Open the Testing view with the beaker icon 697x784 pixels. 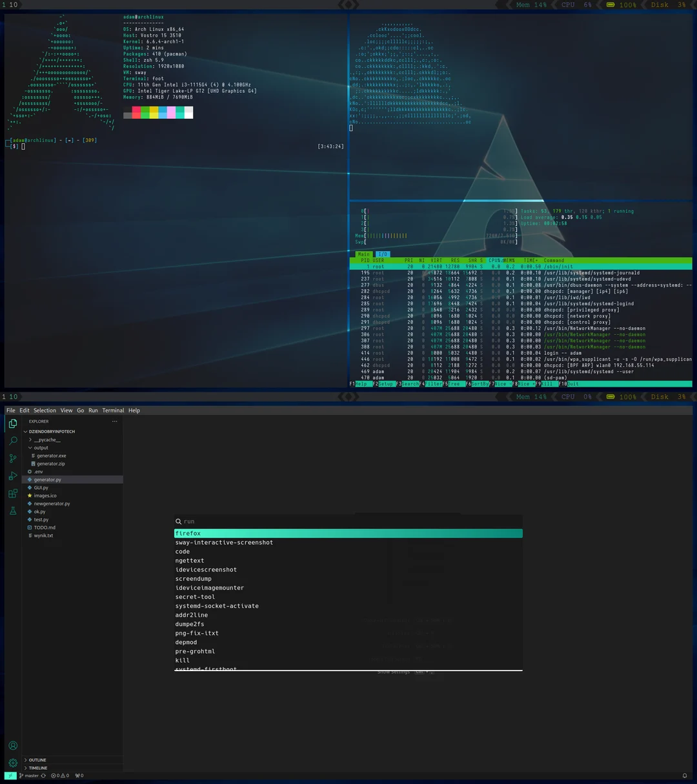(12, 510)
